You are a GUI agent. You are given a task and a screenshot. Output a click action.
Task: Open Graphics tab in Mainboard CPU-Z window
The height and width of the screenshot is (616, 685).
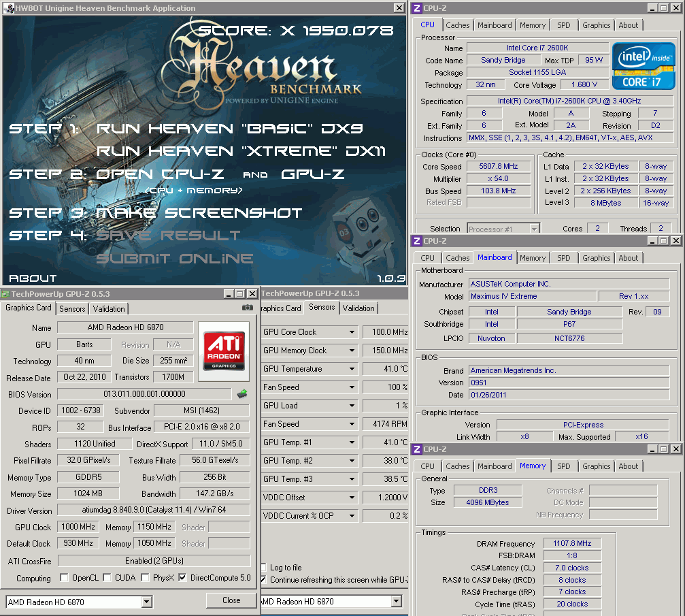coord(596,258)
